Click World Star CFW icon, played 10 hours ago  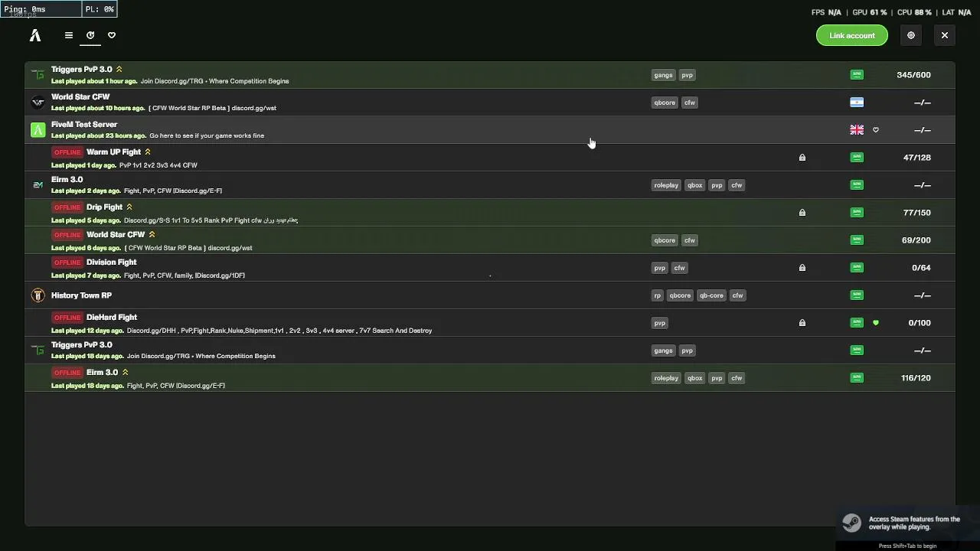pyautogui.click(x=38, y=103)
